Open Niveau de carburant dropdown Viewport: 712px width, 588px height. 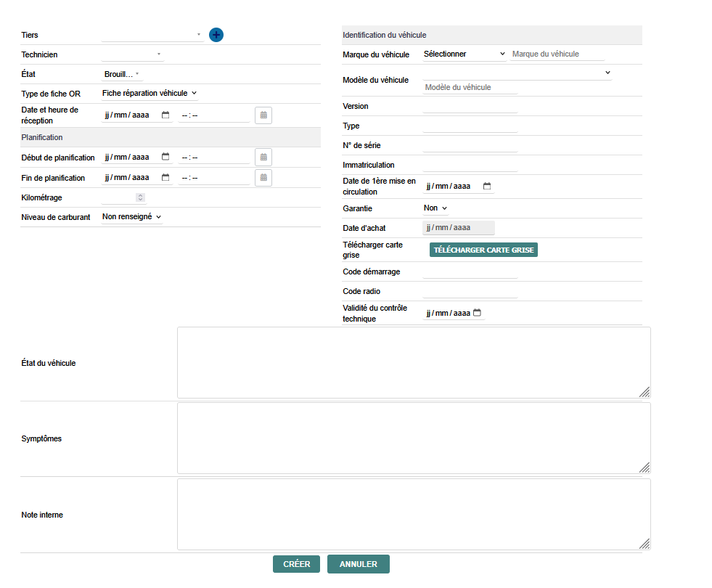pyautogui.click(x=131, y=216)
